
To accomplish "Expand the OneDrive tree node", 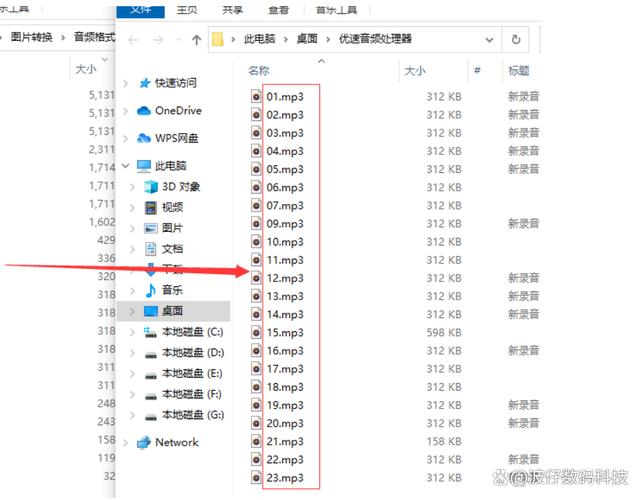I will [126, 111].
